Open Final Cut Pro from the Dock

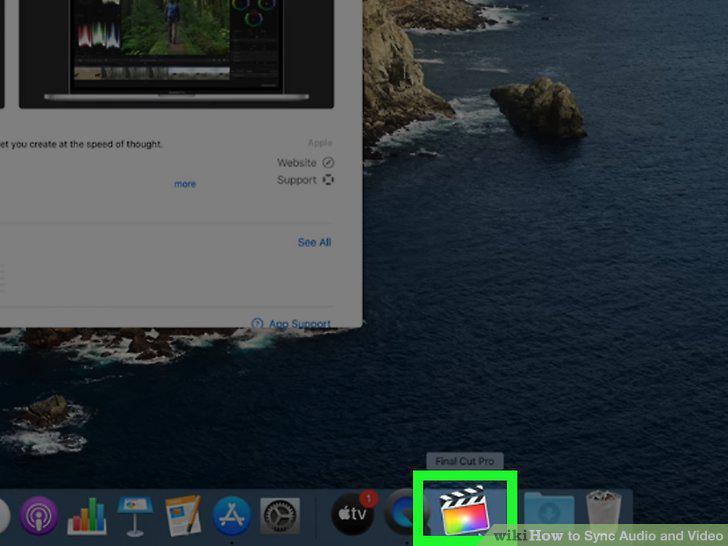tap(465, 511)
